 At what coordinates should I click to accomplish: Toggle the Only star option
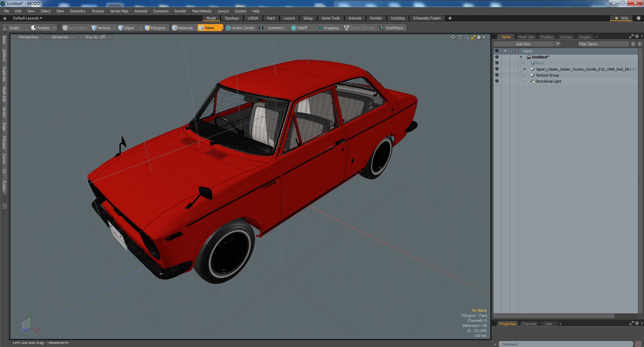click(622, 18)
